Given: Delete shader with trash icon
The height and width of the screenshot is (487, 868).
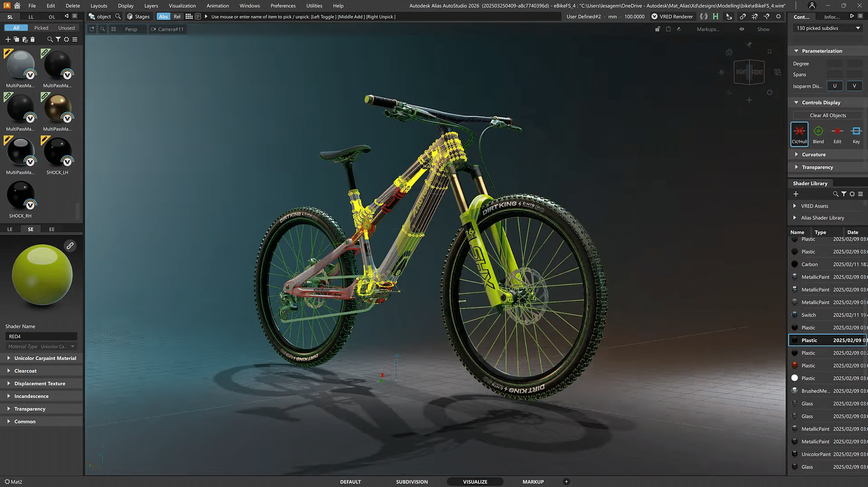Looking at the screenshot, I should (x=33, y=39).
